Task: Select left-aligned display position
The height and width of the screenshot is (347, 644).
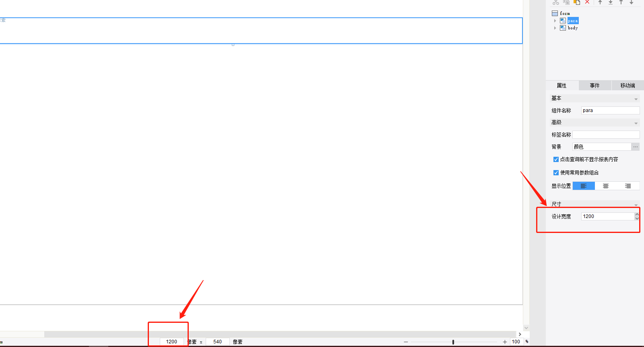Action: click(x=584, y=186)
